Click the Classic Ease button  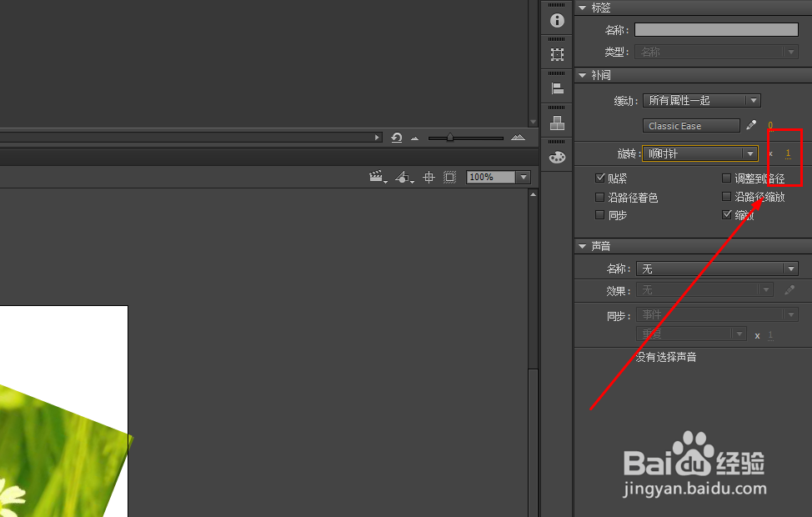(x=691, y=126)
